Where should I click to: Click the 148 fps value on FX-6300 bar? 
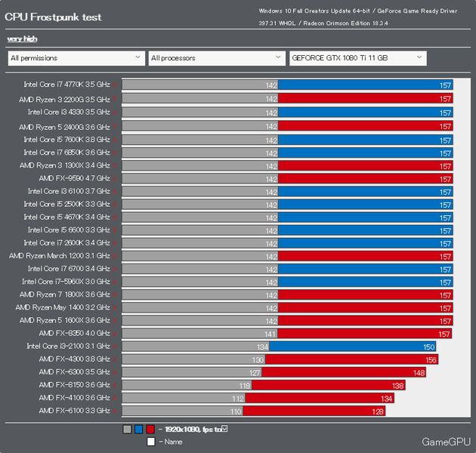pyautogui.click(x=419, y=373)
